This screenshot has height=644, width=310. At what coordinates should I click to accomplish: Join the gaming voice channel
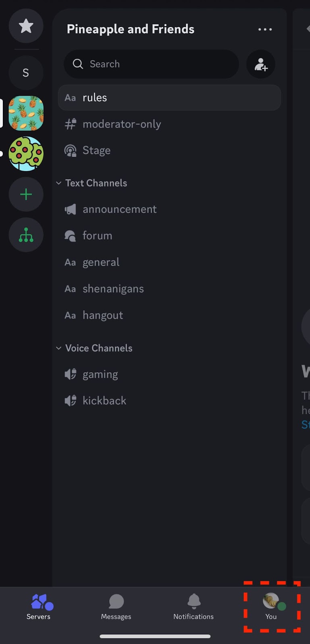pyautogui.click(x=100, y=374)
